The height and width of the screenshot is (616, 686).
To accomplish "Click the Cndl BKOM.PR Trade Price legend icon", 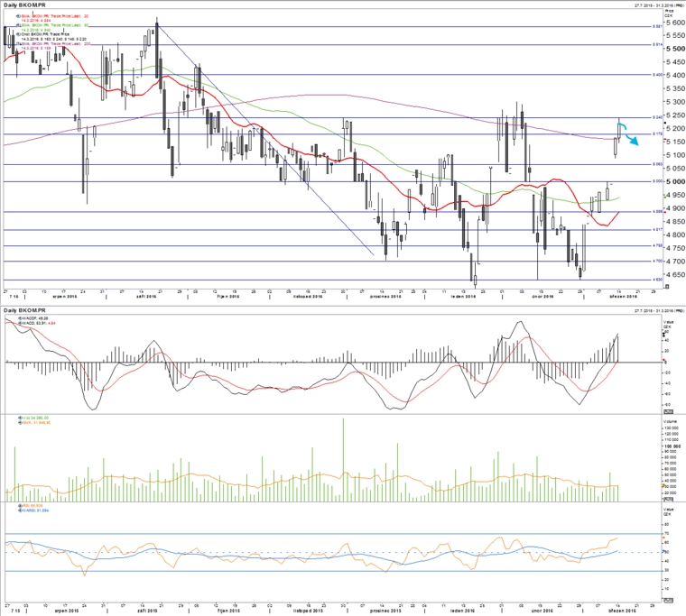I will coord(18,33).
